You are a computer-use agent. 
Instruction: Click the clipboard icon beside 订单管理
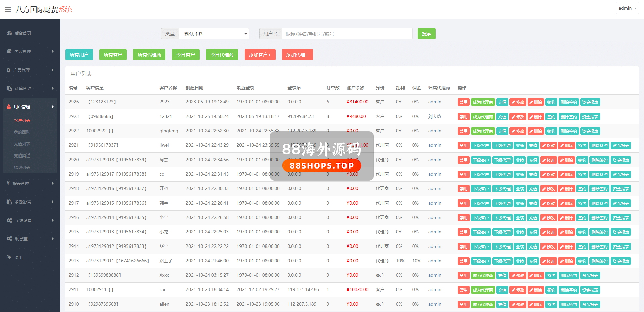pos(9,88)
